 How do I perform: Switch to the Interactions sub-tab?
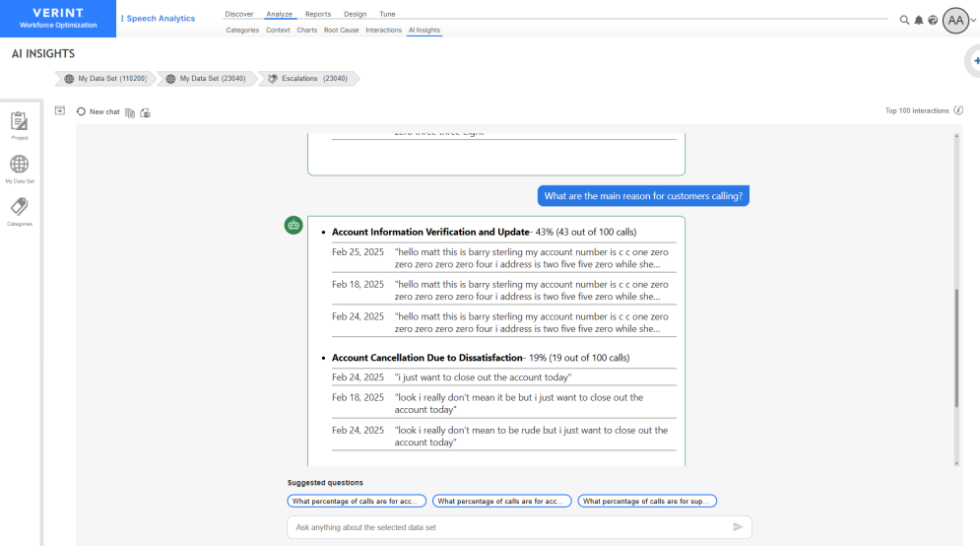pyautogui.click(x=384, y=30)
